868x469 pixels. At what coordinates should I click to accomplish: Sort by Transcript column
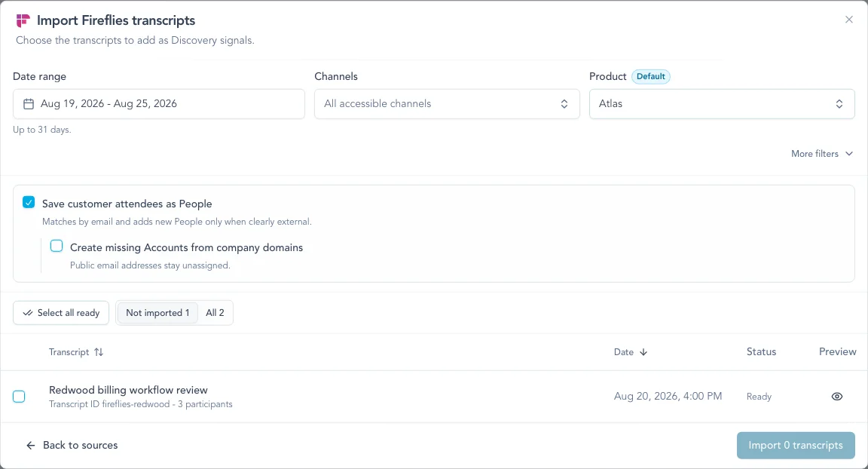click(76, 352)
